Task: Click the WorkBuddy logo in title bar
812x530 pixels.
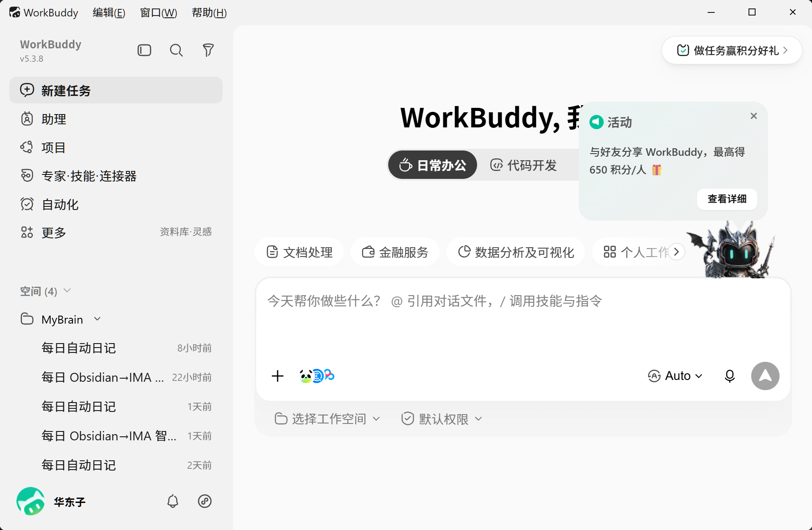Action: click(x=15, y=12)
